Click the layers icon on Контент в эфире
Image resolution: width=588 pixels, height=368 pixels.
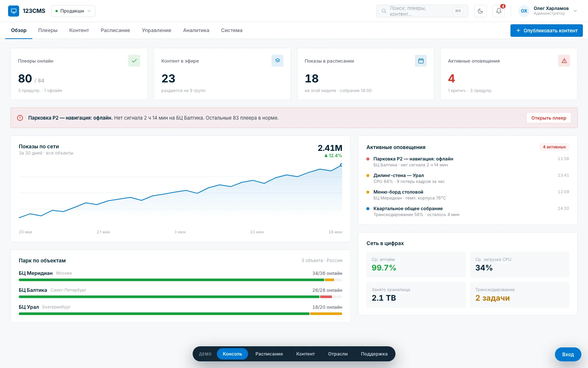[277, 61]
